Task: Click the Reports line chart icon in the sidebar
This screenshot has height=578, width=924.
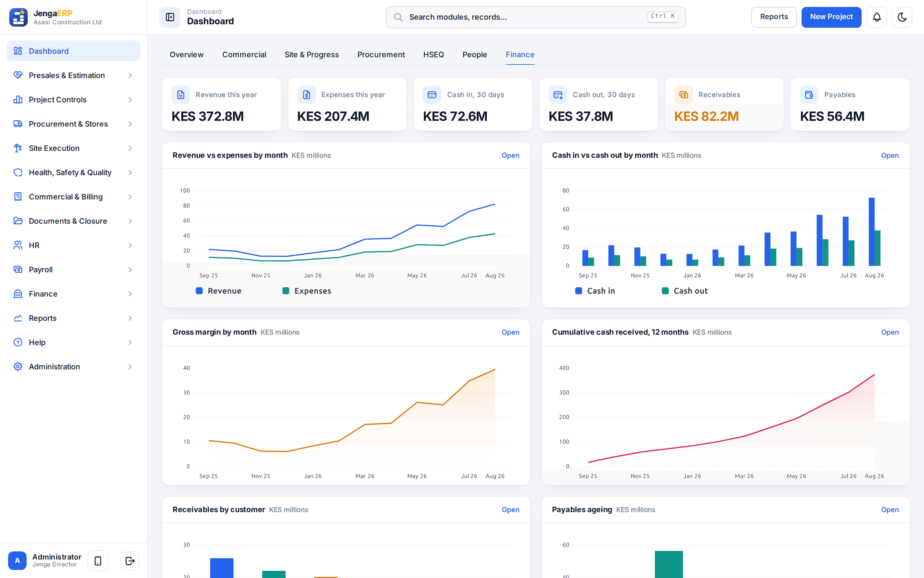Action: [x=18, y=318]
